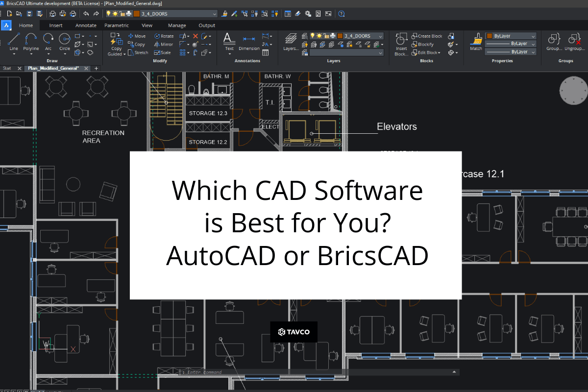Switch to the Annotate ribbon tab
The width and height of the screenshot is (588, 392).
[86, 25]
